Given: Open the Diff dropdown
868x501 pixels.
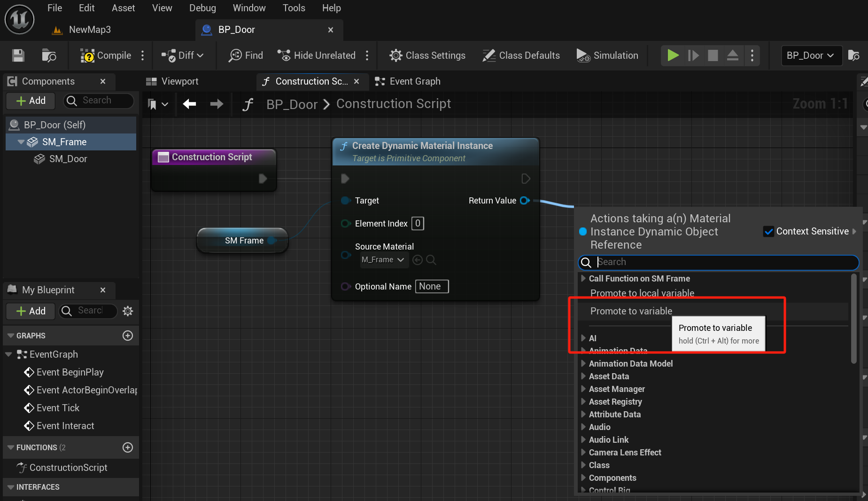Looking at the screenshot, I should (x=182, y=55).
